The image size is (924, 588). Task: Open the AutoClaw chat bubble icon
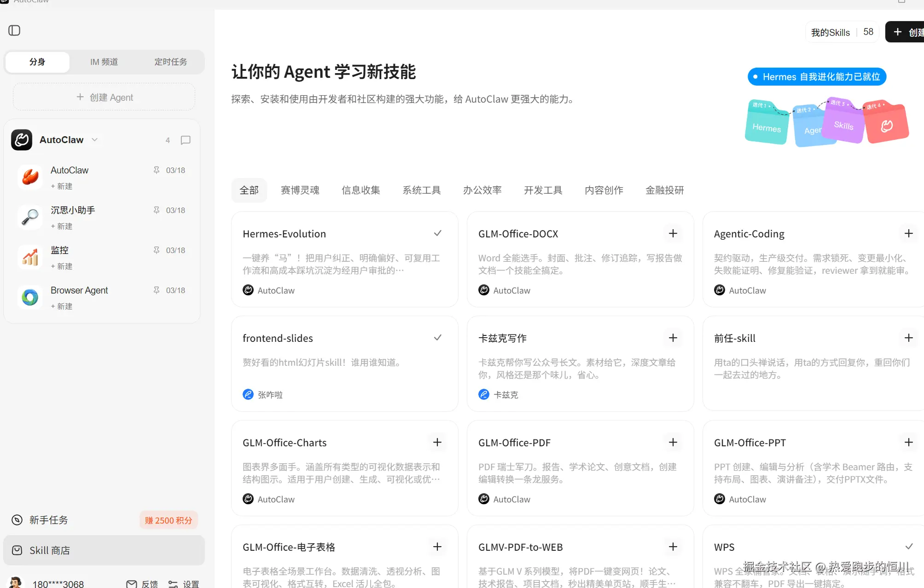(x=186, y=140)
